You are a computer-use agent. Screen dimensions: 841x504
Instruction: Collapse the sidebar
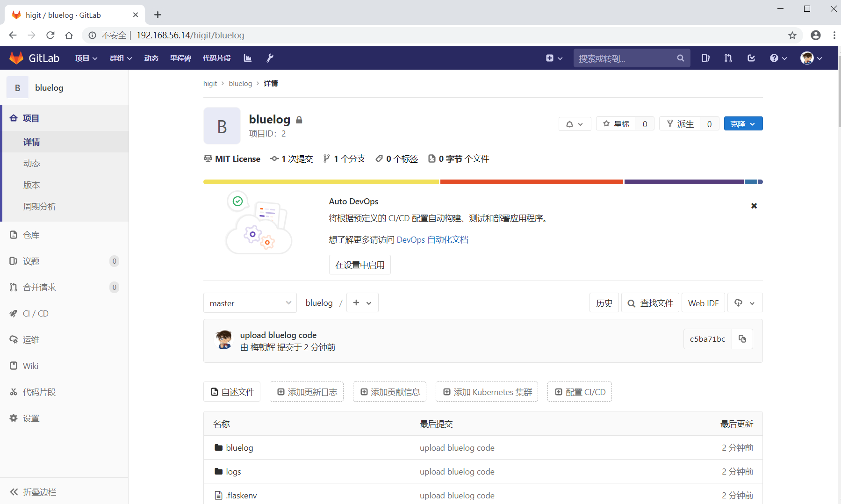[33, 492]
